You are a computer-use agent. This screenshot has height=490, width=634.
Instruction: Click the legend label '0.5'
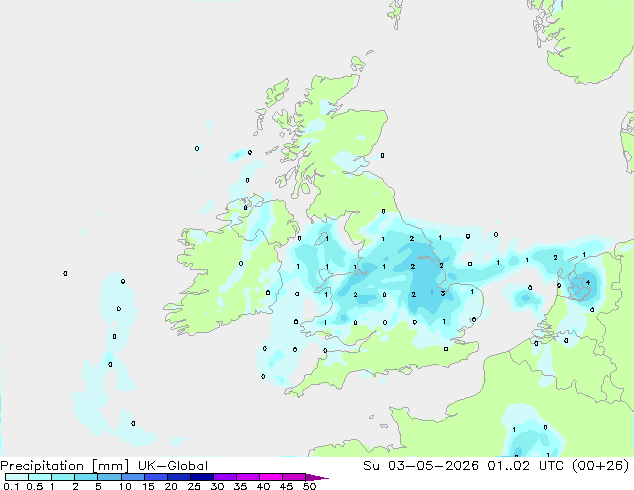pyautogui.click(x=35, y=486)
